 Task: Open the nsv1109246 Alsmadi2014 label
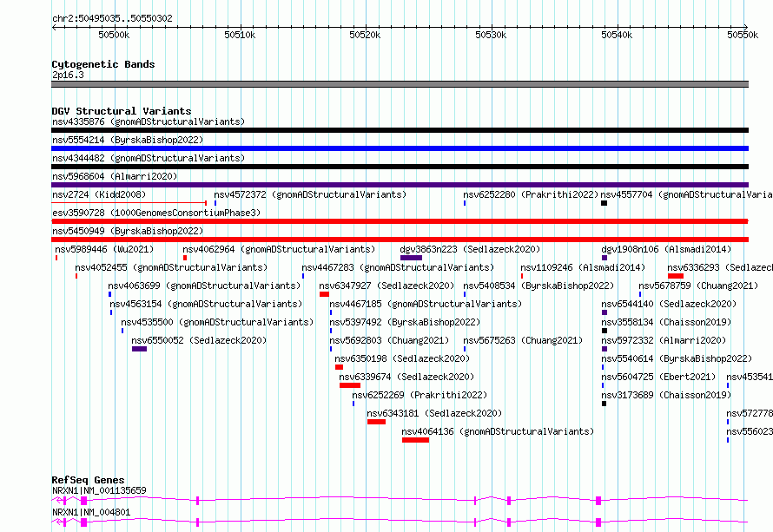tap(583, 267)
